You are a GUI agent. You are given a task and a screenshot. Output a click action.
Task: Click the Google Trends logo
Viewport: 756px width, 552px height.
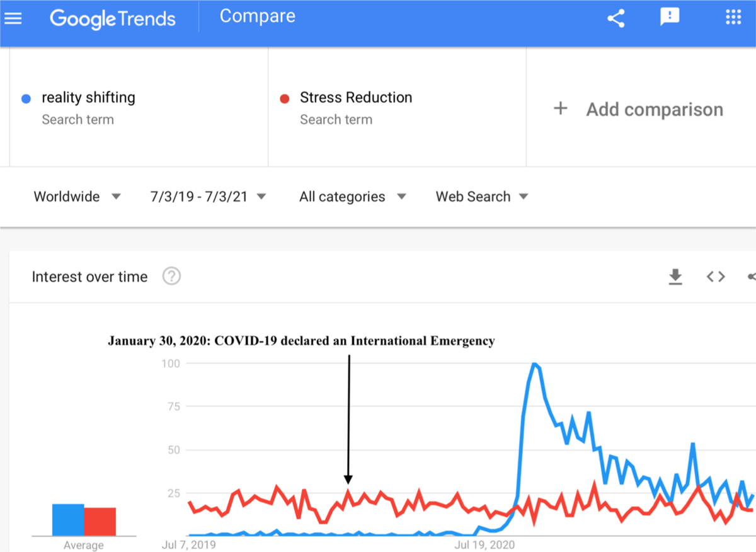click(x=113, y=18)
